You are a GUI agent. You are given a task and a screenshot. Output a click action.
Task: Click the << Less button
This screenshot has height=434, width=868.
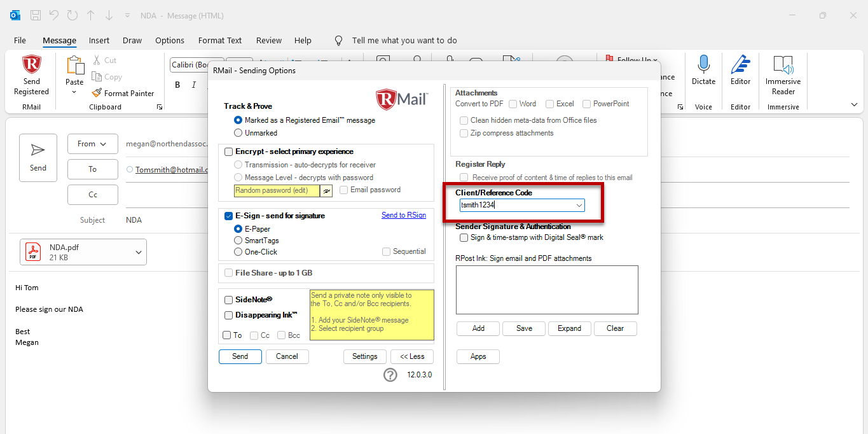tap(412, 356)
